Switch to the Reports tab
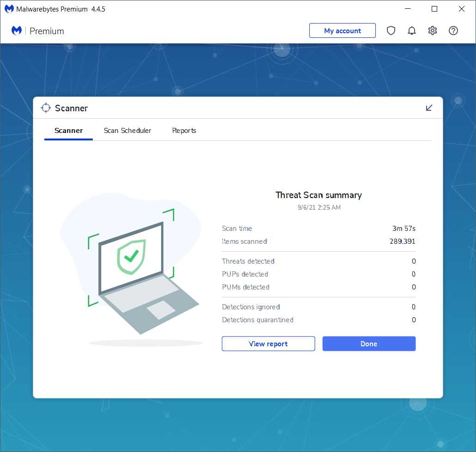The width and height of the screenshot is (476, 452). [x=184, y=131]
